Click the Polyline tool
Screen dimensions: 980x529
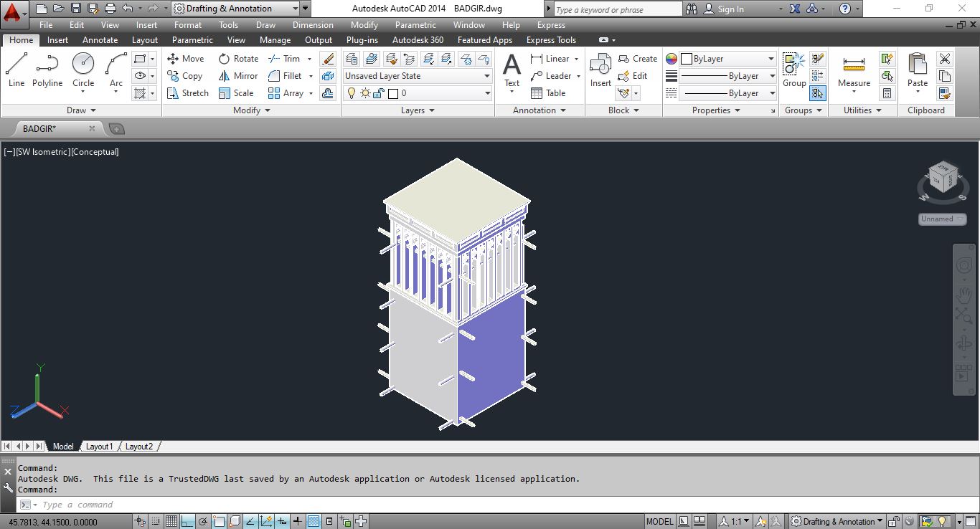click(x=47, y=70)
